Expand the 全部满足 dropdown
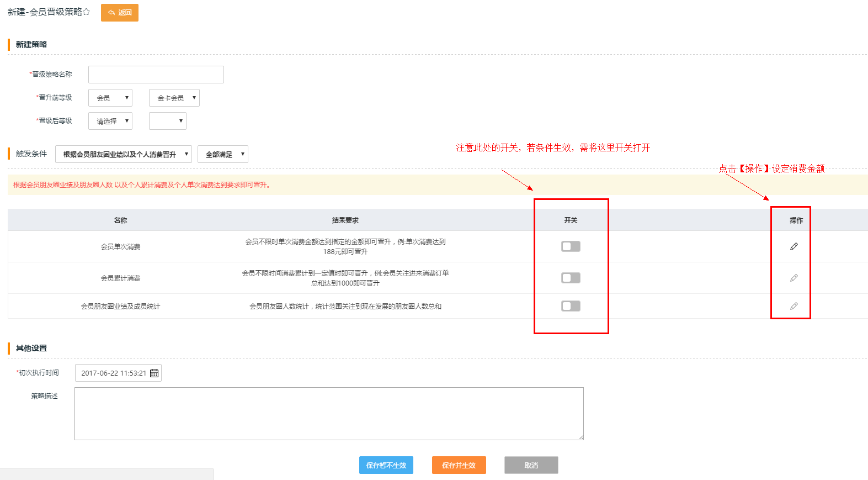The width and height of the screenshot is (868, 480). (x=223, y=154)
